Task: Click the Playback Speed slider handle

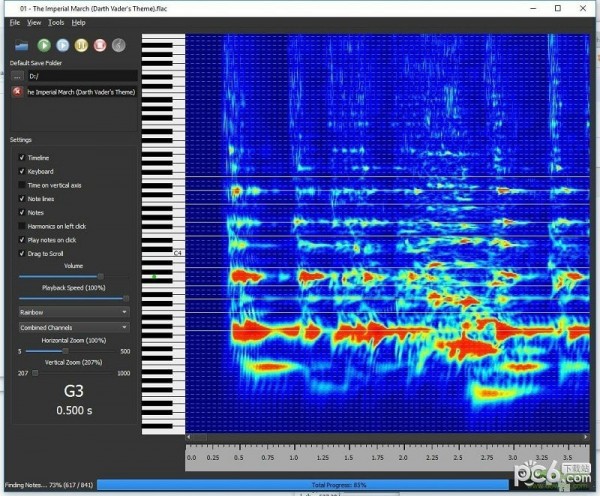Action: 126,298
